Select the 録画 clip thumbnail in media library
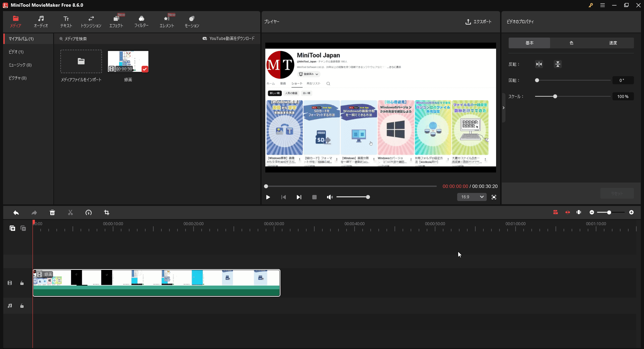 pos(128,61)
